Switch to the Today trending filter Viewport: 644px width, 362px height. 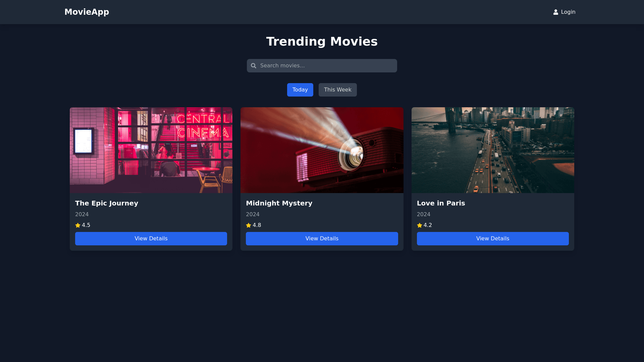(300, 90)
